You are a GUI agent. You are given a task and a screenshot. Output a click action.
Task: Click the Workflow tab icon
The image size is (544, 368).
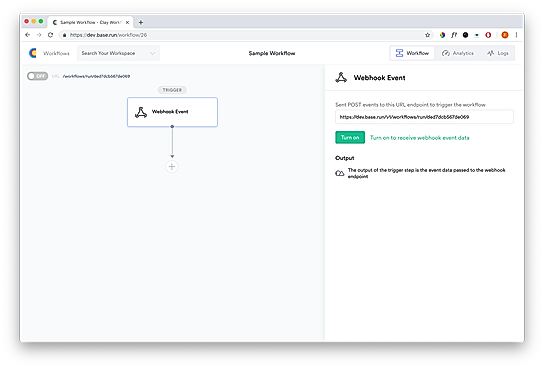(x=399, y=53)
